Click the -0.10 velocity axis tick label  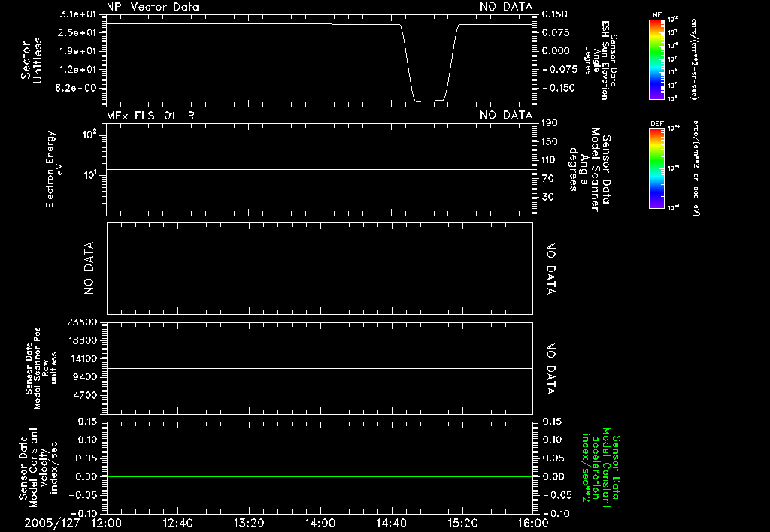click(x=86, y=514)
